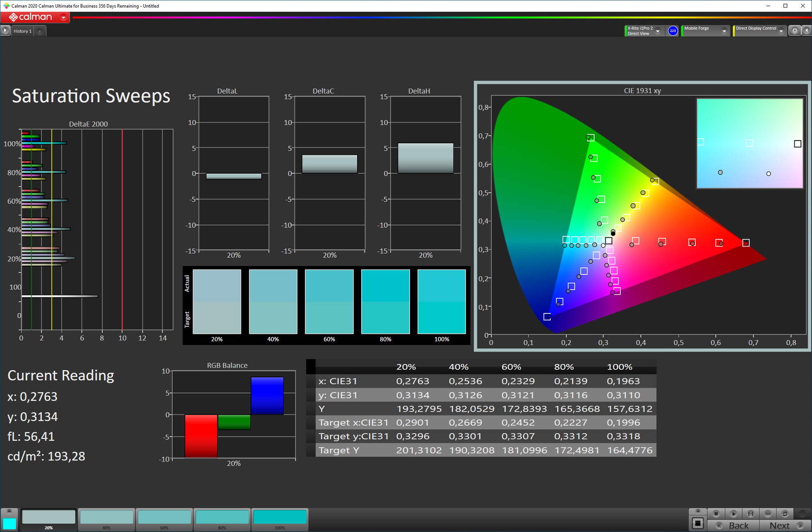Expand the up arrow above the cyan swatch
Screen dimensions: 812x532
point(9,512)
